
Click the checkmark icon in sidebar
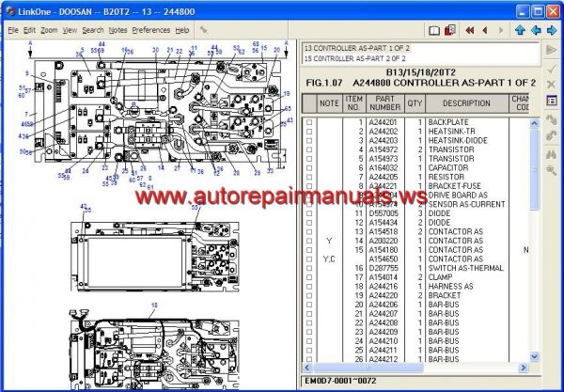pos(552,69)
